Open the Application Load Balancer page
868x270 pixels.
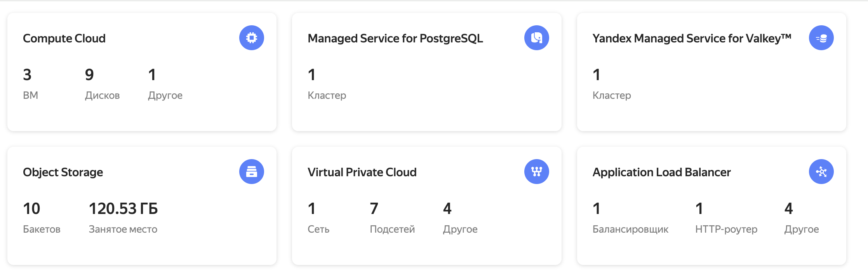click(661, 172)
